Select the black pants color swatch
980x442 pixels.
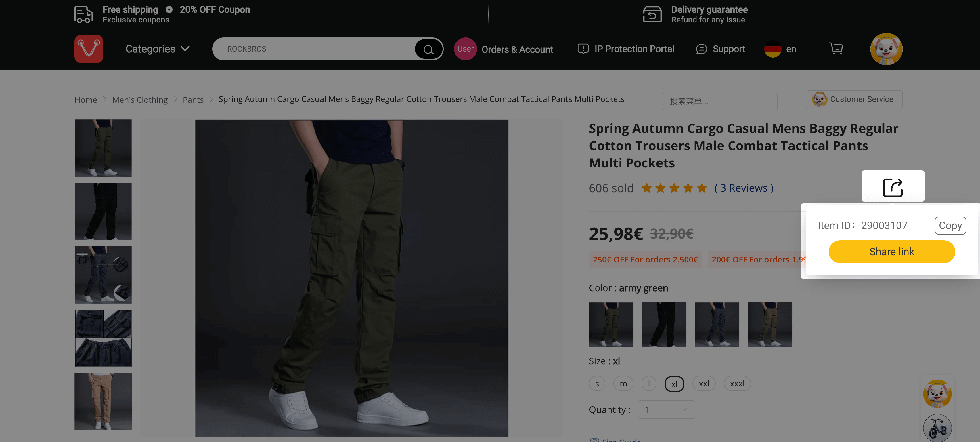tap(664, 325)
